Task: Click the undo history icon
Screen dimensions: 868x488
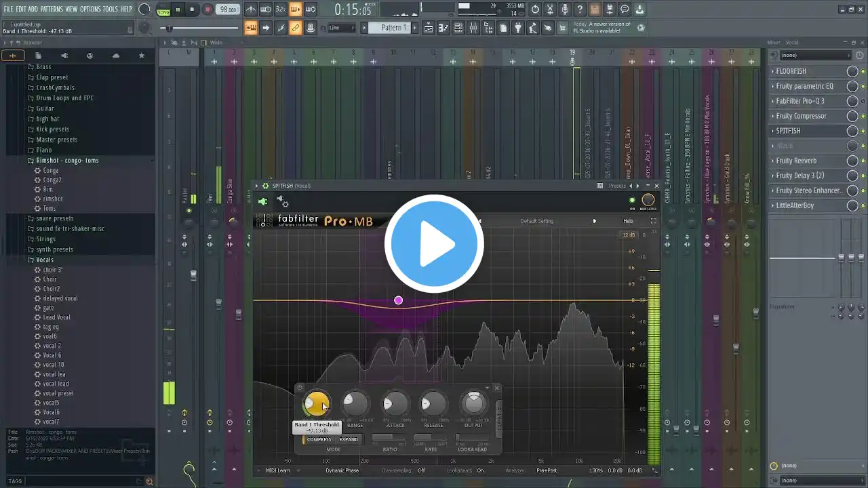Action: coord(535,9)
